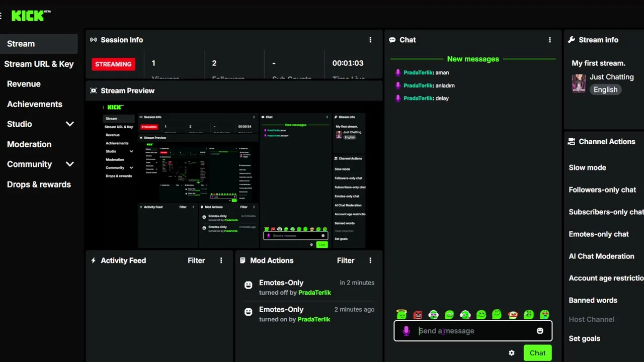Image resolution: width=644 pixels, height=362 pixels.
Task: Click the clown emote
Action: pyautogui.click(x=513, y=315)
